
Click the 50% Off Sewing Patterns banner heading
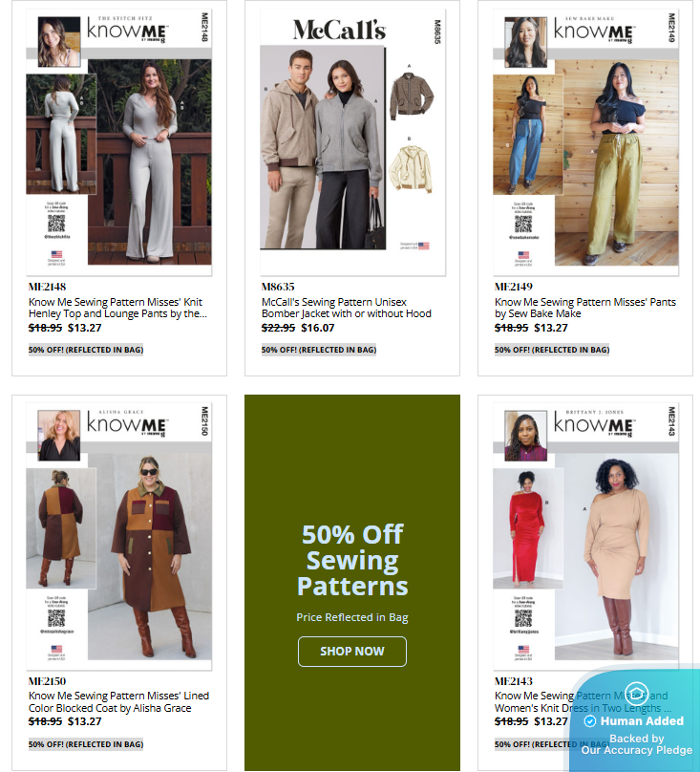click(x=352, y=560)
